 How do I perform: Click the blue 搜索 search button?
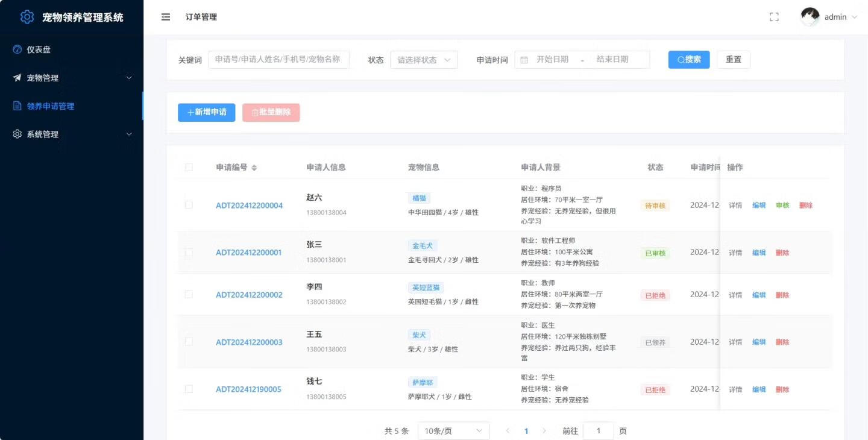point(688,60)
